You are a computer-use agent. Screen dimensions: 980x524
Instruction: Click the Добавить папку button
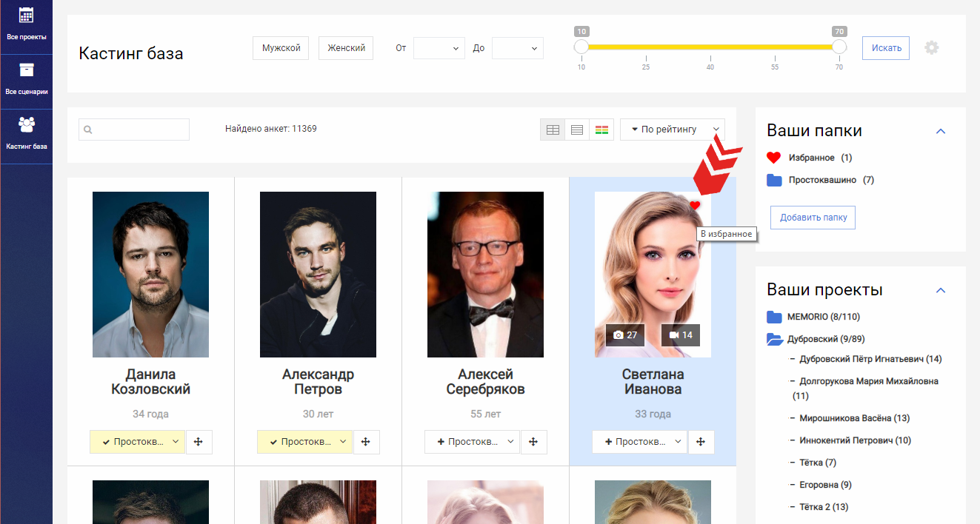tap(813, 218)
